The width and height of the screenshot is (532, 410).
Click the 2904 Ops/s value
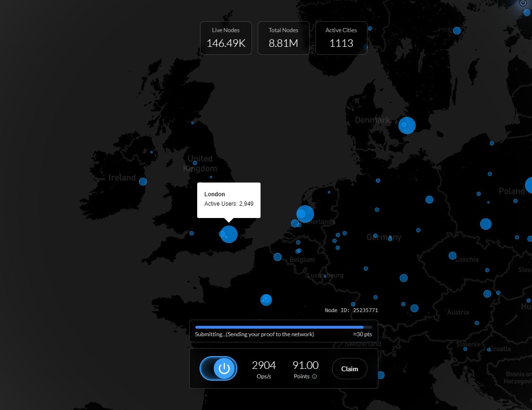tap(263, 365)
